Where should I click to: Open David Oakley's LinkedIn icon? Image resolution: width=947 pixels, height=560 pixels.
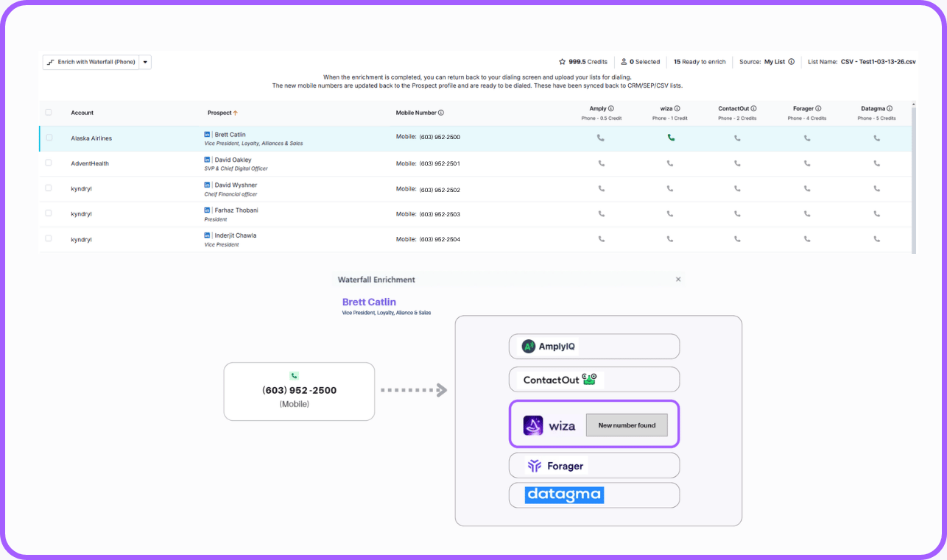(x=208, y=160)
